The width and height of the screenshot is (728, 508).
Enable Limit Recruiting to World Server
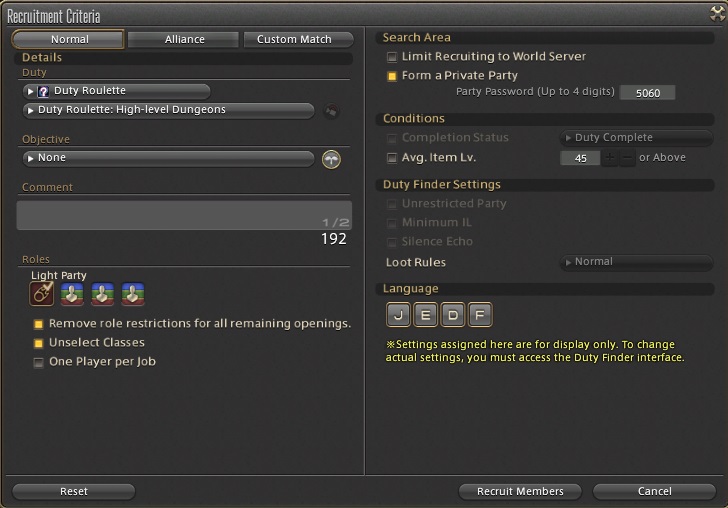(392, 57)
